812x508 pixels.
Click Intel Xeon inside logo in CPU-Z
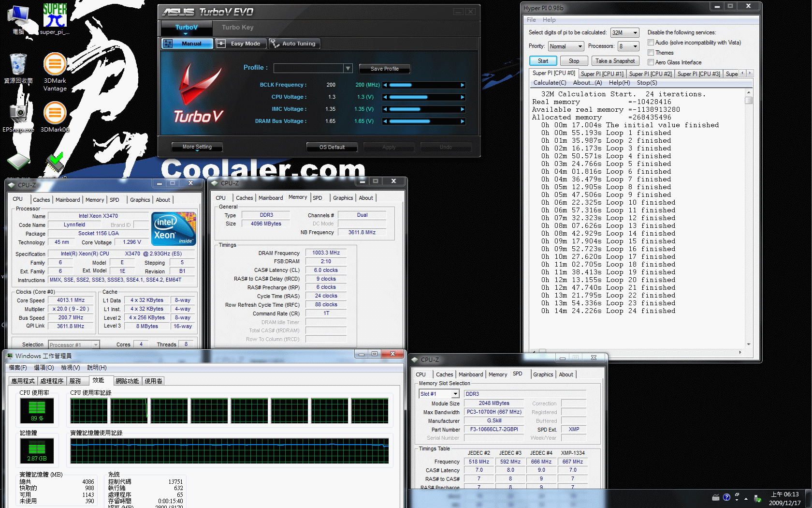tap(174, 228)
